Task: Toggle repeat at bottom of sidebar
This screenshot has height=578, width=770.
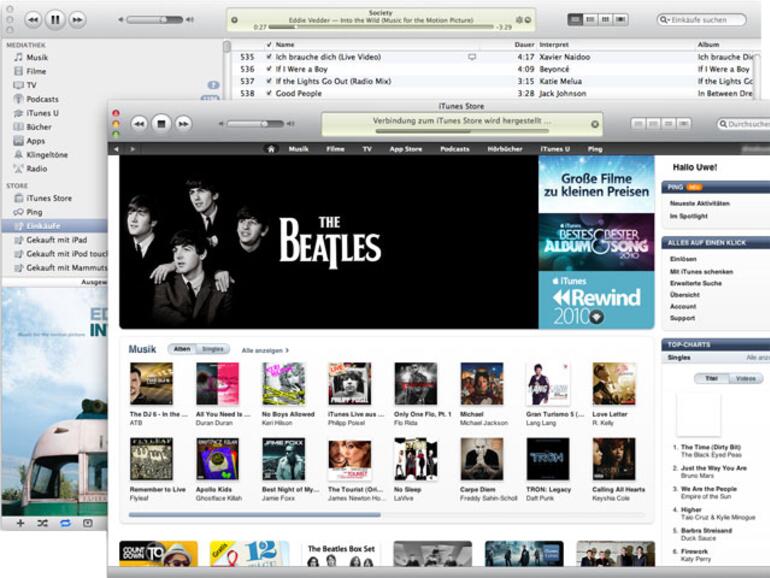Action: coord(65,523)
